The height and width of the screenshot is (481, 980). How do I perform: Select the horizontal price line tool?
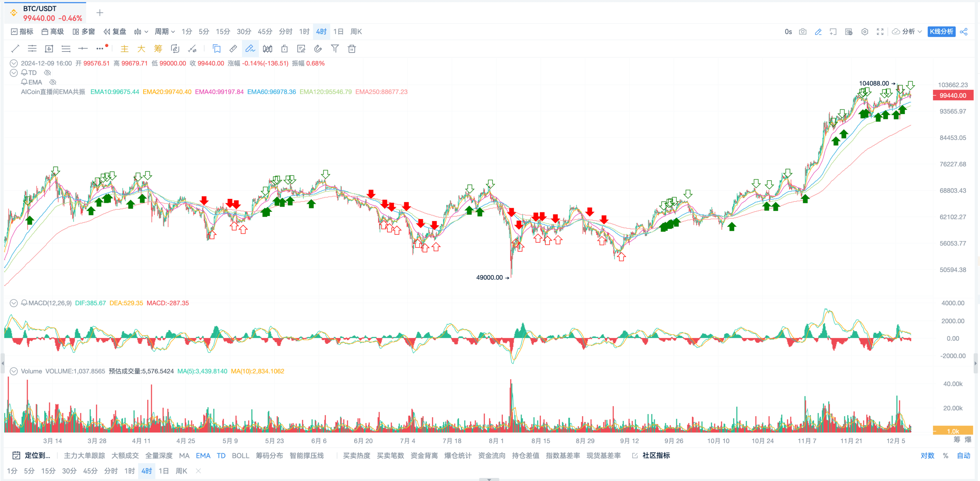[83, 49]
